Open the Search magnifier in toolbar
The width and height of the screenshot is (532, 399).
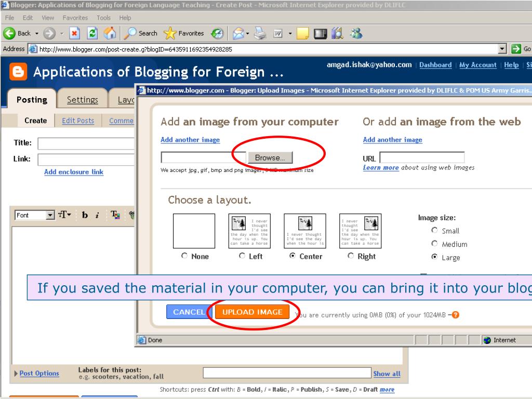pos(130,33)
